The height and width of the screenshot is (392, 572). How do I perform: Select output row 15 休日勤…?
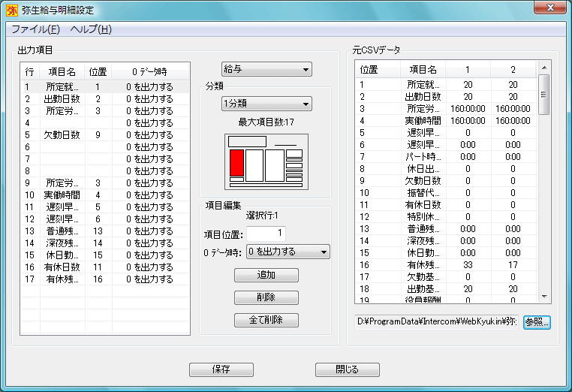pyautogui.click(x=105, y=255)
